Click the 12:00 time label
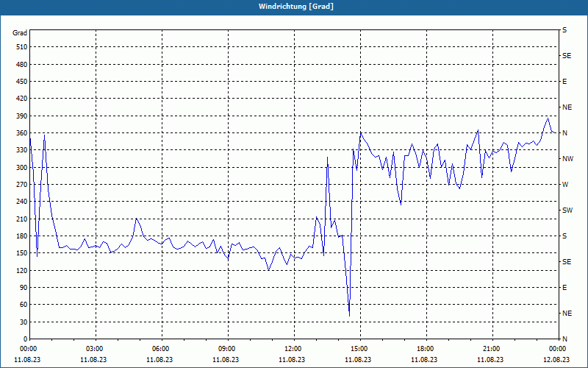The width and height of the screenshot is (588, 368). click(x=293, y=349)
